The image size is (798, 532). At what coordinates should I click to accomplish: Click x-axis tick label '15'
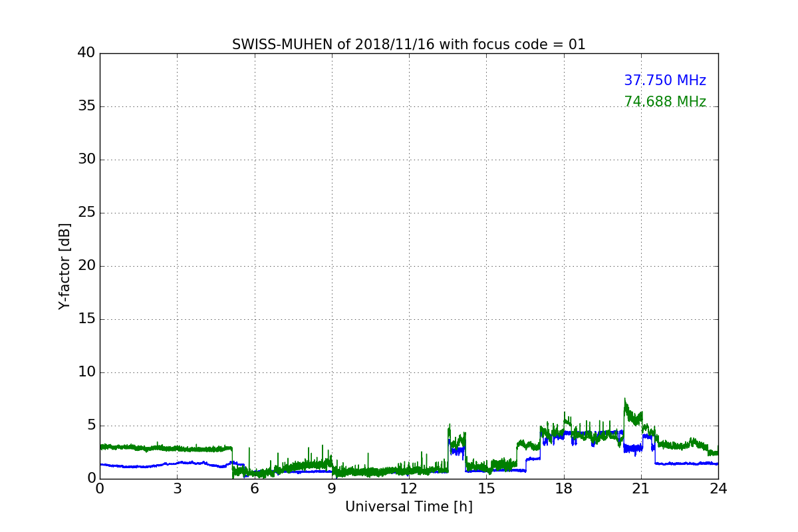click(486, 489)
